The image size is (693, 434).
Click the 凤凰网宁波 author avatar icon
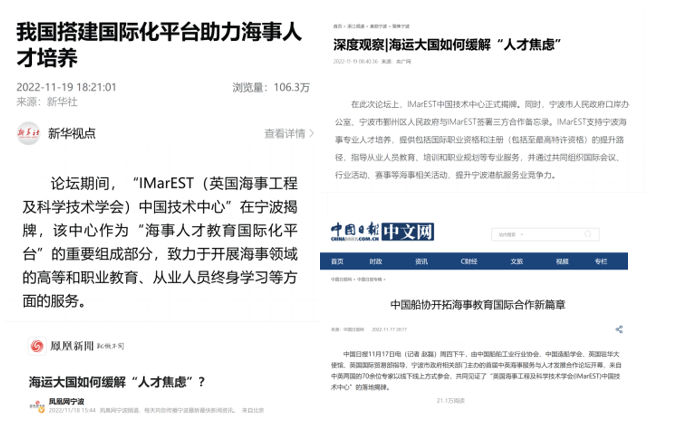37,404
